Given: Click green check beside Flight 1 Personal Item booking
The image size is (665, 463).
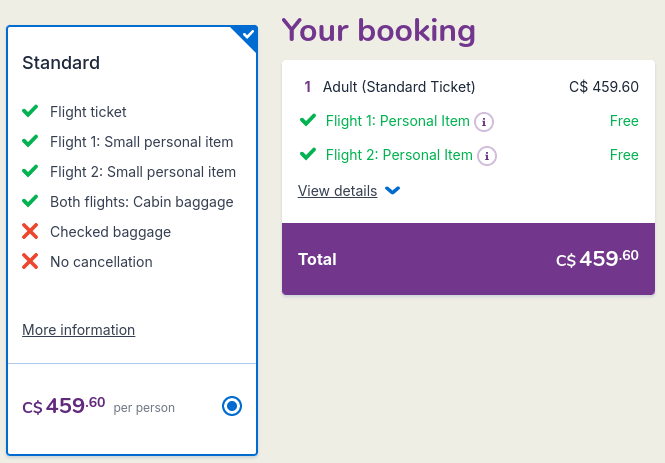Looking at the screenshot, I should [308, 121].
